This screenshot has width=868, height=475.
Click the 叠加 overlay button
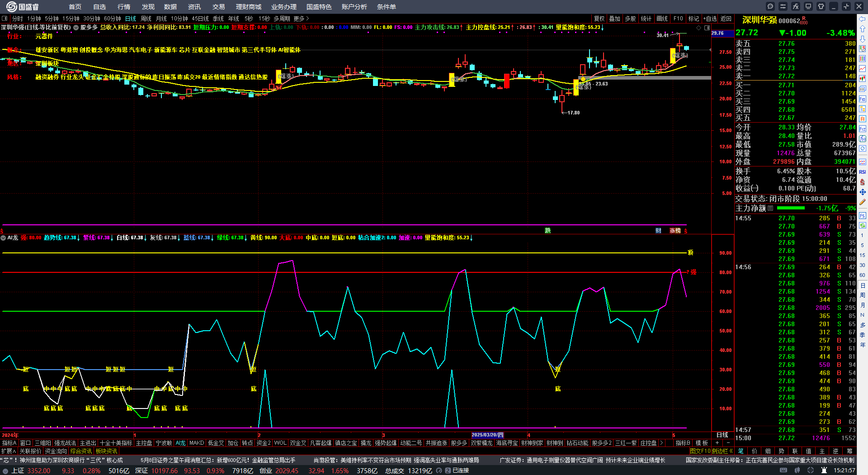point(615,19)
